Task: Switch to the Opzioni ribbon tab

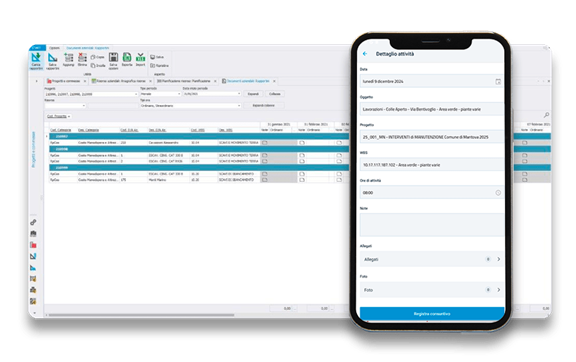Action: (54, 48)
